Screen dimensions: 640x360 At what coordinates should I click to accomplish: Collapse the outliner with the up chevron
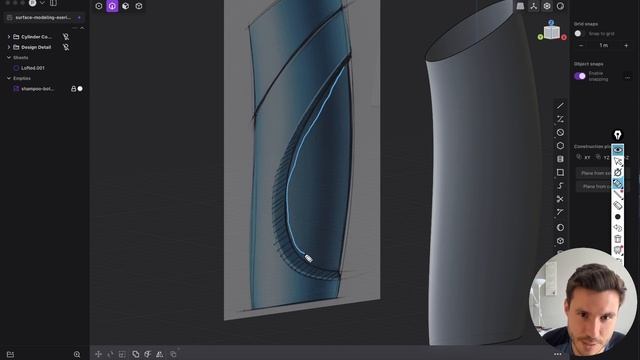(x=82, y=28)
